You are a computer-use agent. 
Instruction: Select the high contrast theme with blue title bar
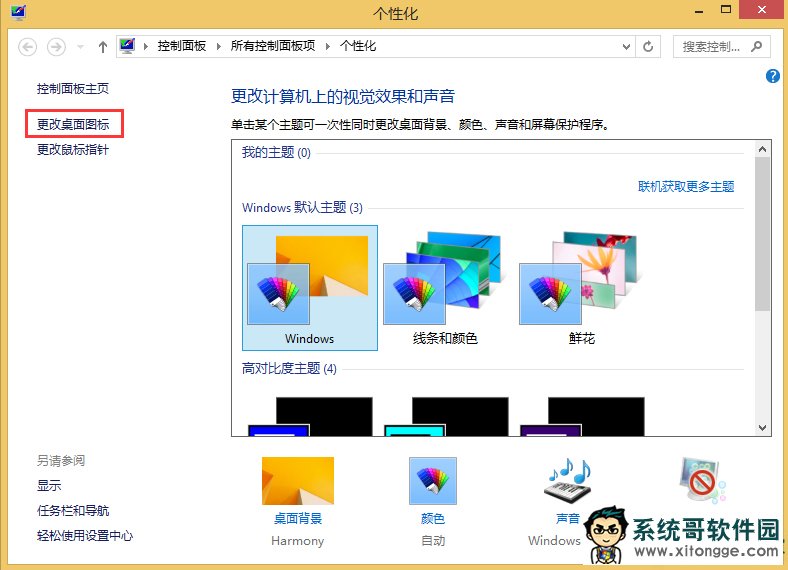pyautogui.click(x=310, y=416)
